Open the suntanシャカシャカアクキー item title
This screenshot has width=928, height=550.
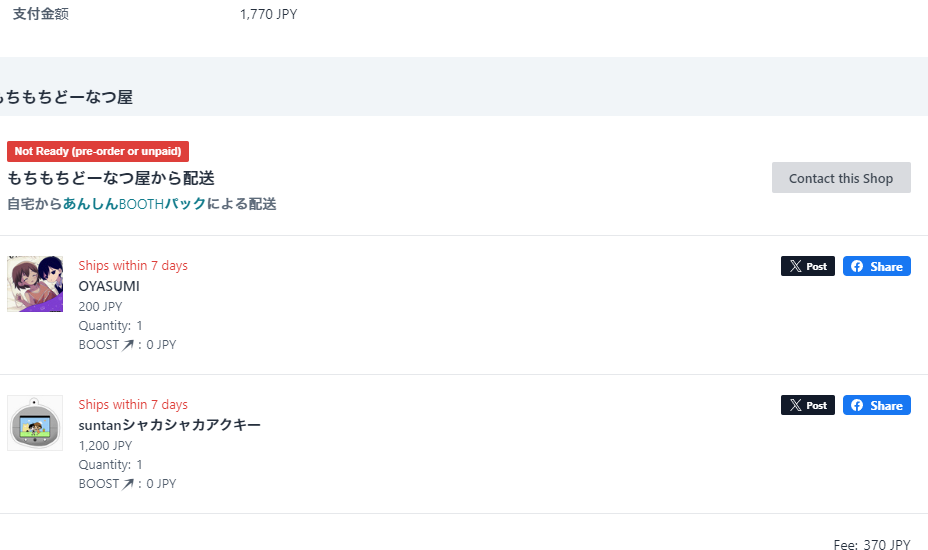click(x=169, y=425)
